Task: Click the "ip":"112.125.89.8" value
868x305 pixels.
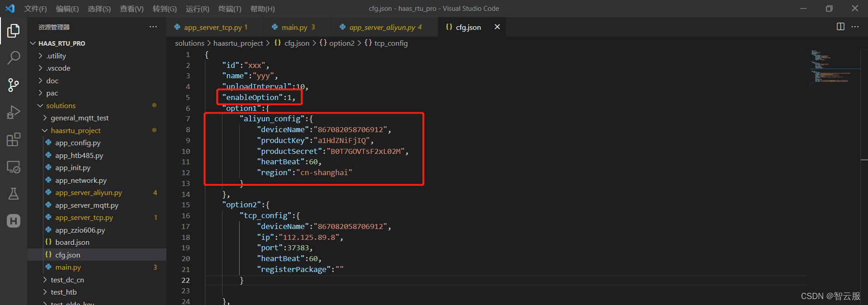Action: tap(311, 237)
